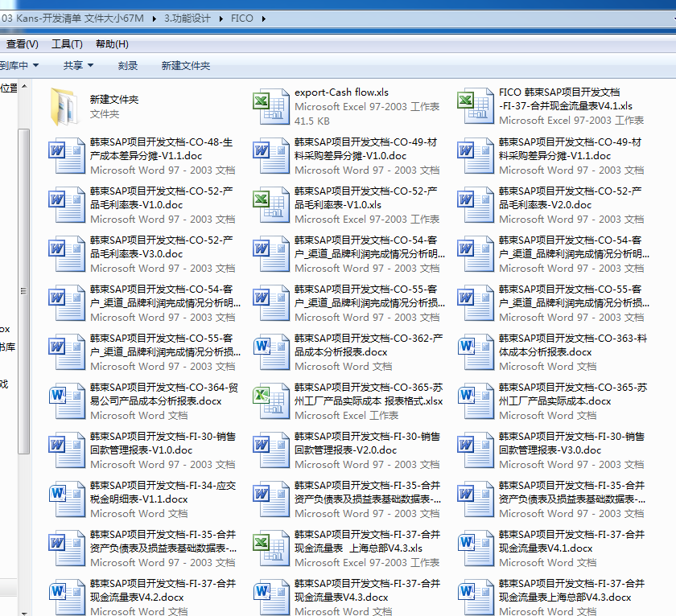Select FI-37-合并现金流量表V4.2.docx icon
The height and width of the screenshot is (616, 676).
click(66, 598)
